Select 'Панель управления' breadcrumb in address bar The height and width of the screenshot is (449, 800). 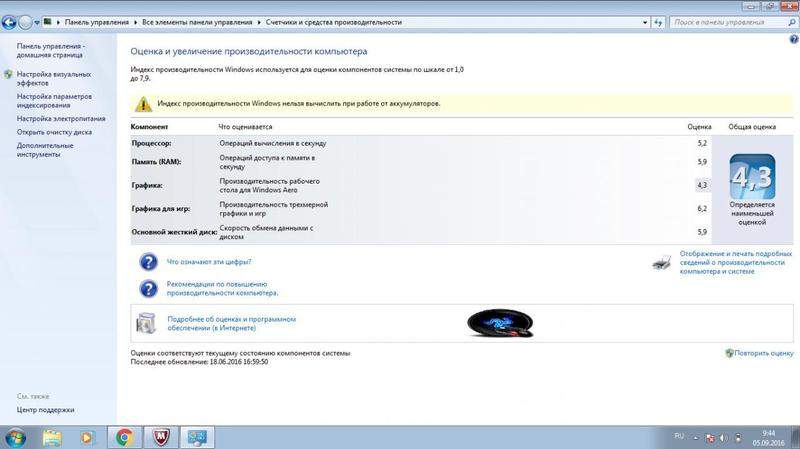[97, 22]
